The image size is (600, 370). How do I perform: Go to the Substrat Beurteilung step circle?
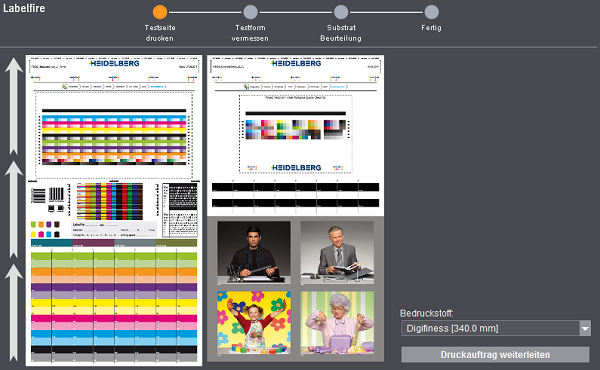[341, 12]
